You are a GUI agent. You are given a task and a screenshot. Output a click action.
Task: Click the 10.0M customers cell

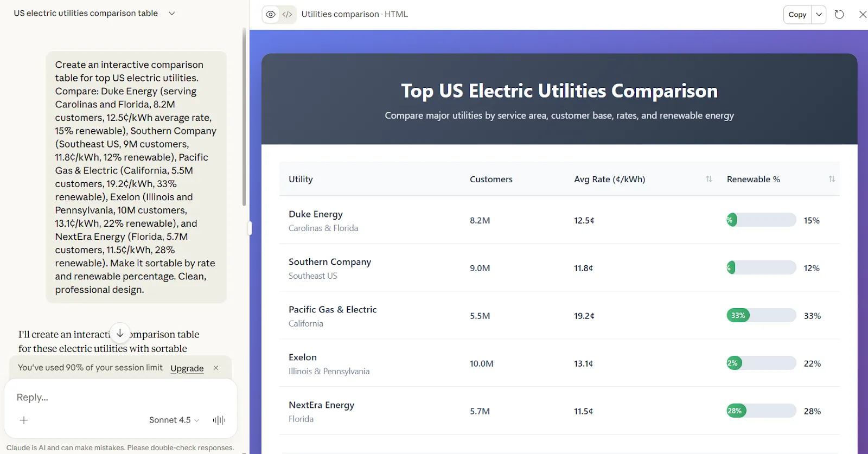pyautogui.click(x=482, y=364)
